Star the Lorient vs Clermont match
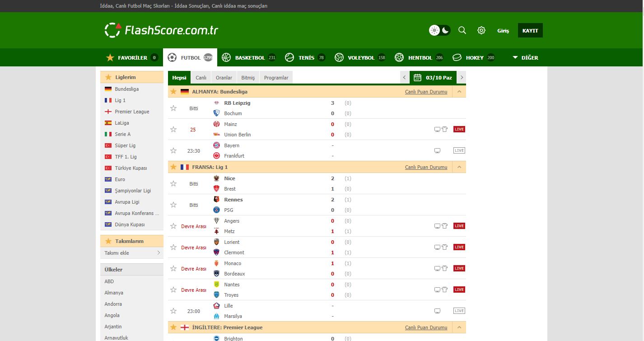The image size is (644, 341). point(173,247)
